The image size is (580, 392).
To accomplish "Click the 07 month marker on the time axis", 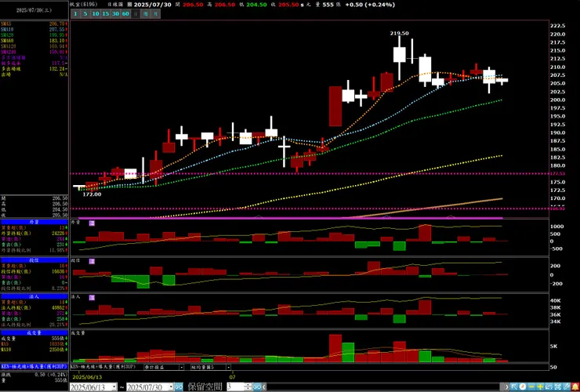I will point(232,377).
